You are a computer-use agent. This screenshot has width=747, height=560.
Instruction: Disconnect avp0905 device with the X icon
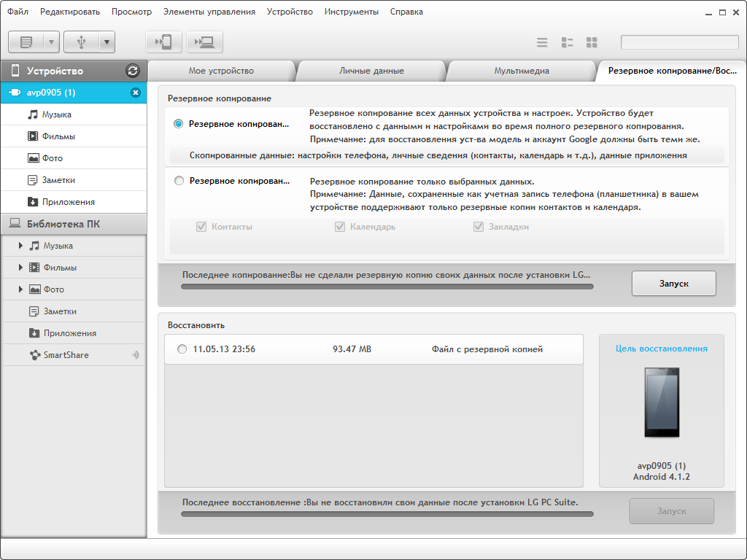coord(135,93)
